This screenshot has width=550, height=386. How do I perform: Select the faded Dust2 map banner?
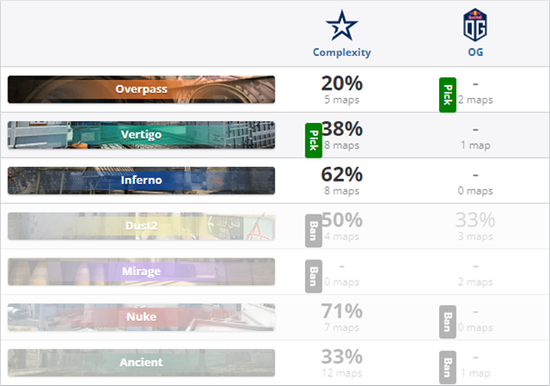pos(141,226)
